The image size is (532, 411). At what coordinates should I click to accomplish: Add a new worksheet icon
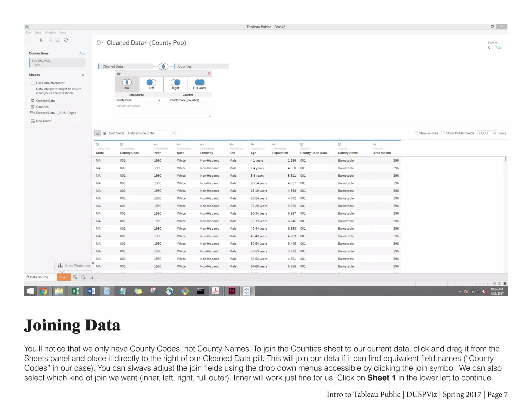pos(75,277)
